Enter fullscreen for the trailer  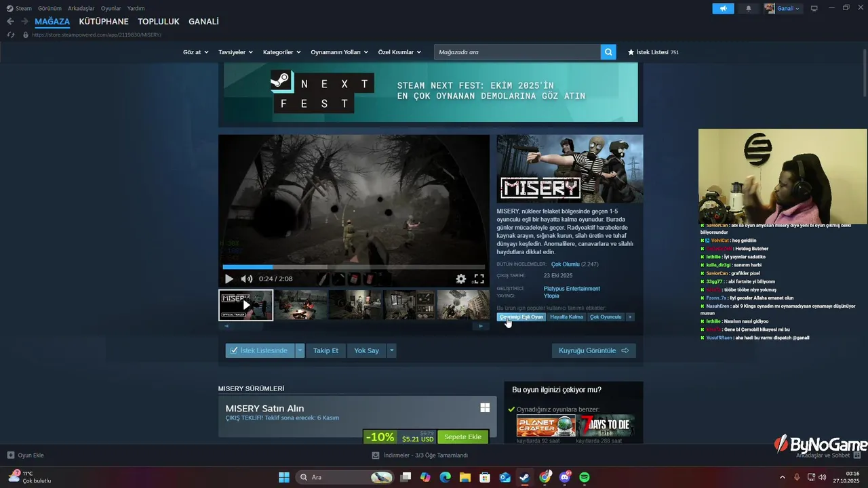click(x=479, y=279)
